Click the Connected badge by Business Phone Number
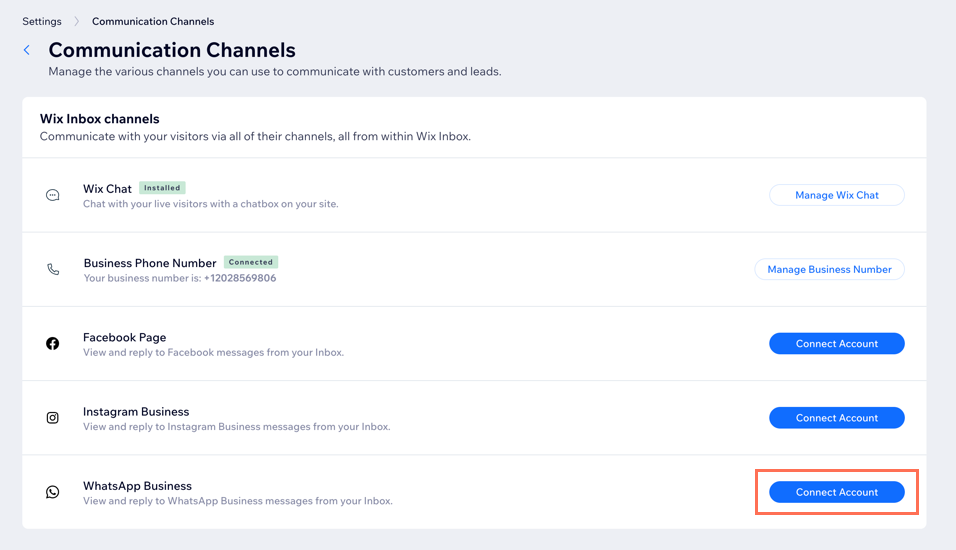 [x=251, y=262]
